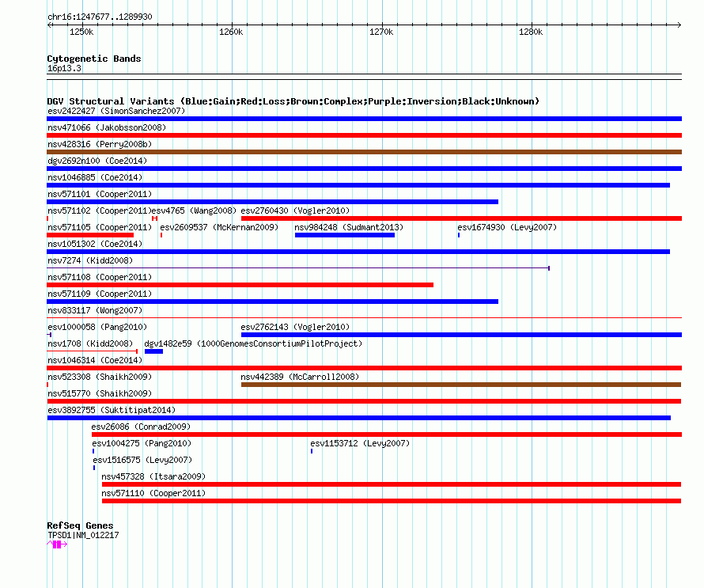Click the DGV Structural Variants track title
This screenshot has width=704, height=588.
[x=293, y=101]
